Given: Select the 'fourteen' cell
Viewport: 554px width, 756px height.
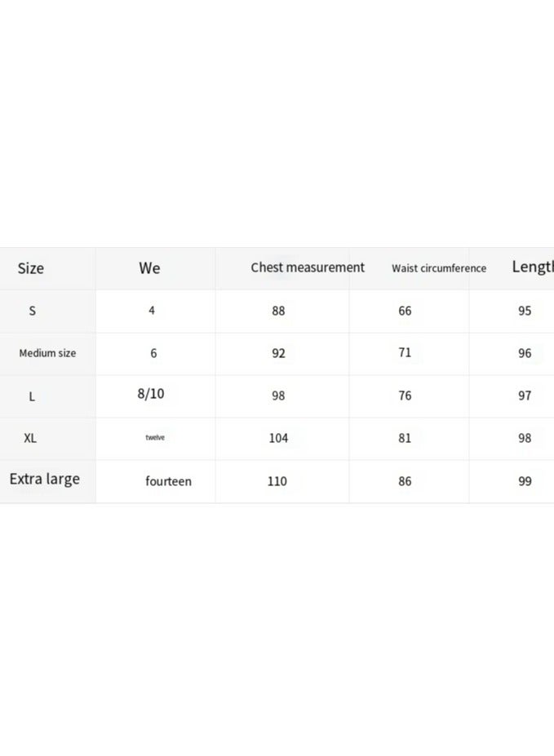Looking at the screenshot, I should tap(169, 481).
